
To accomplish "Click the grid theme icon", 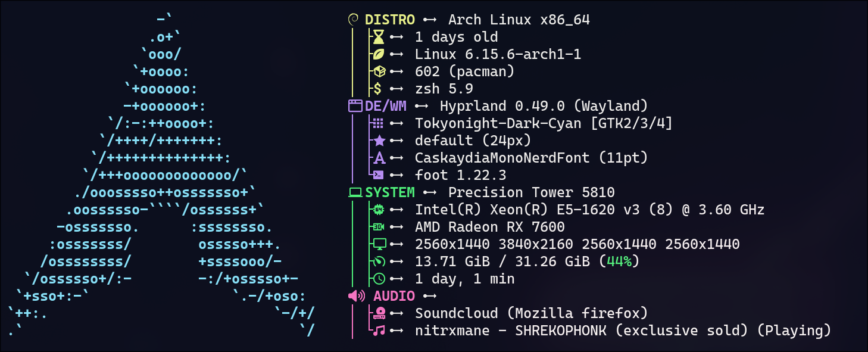I will tap(377, 124).
